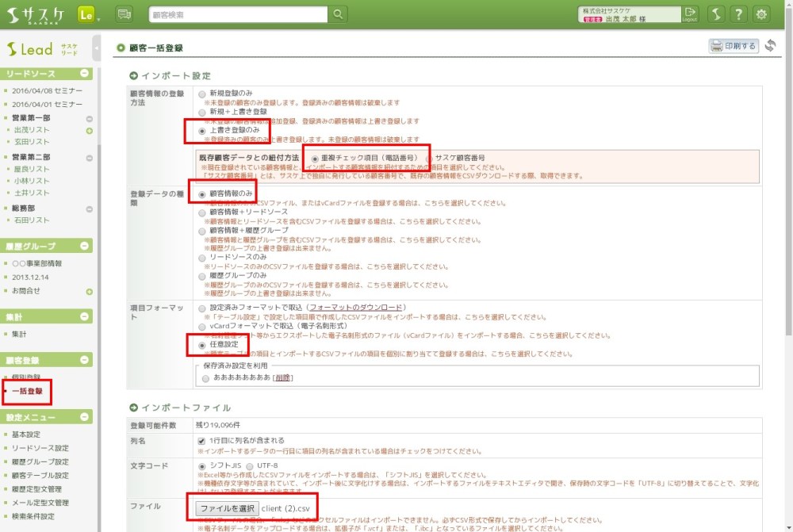Open the help question mark icon
Screen dimensions: 793x532
pos(738,13)
